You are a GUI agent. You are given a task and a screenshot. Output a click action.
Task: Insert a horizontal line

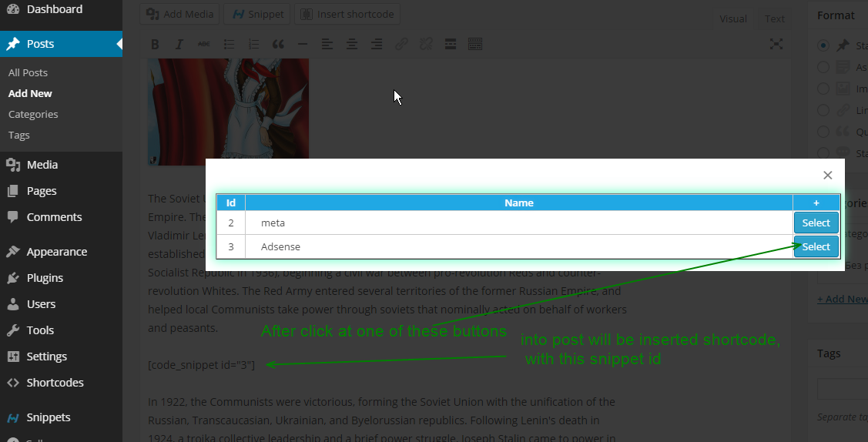tap(302, 44)
